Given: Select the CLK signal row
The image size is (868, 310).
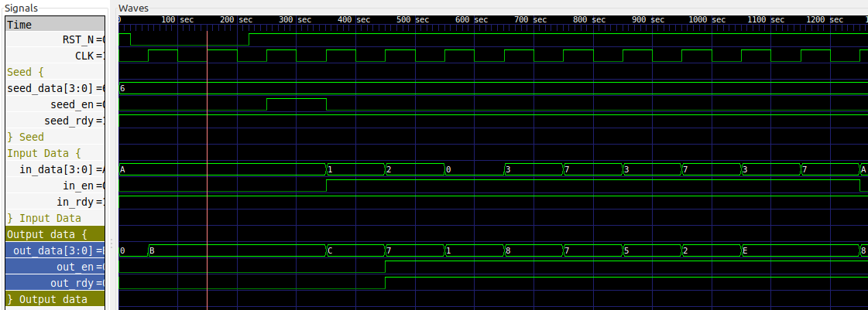Looking at the screenshot, I should (55, 56).
